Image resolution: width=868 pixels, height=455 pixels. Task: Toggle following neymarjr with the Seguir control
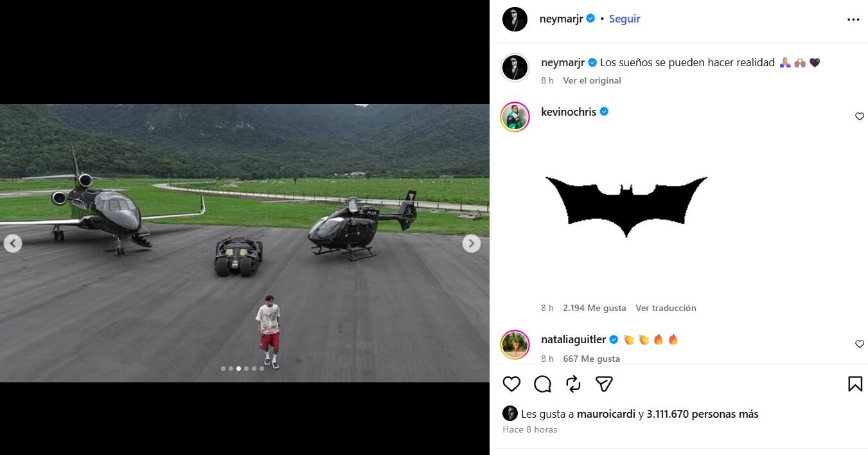point(624,19)
